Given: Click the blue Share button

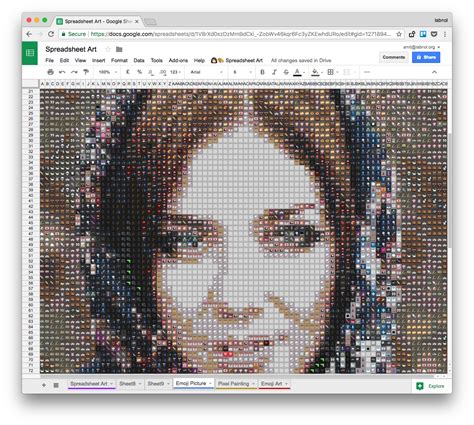Looking at the screenshot, I should click(x=426, y=57).
